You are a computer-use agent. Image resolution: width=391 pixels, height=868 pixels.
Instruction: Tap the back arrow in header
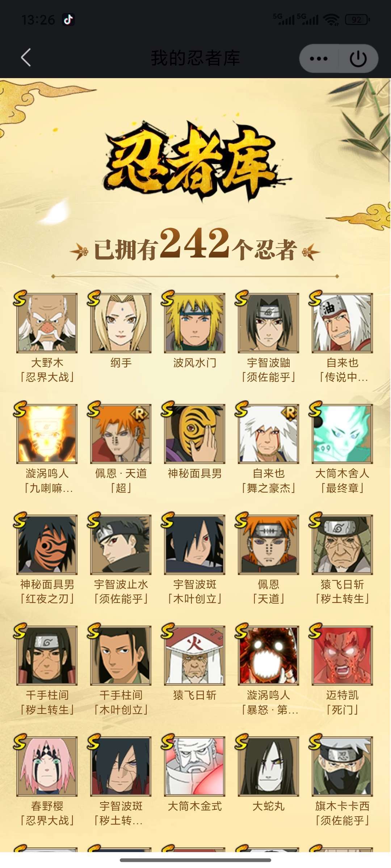(x=26, y=58)
